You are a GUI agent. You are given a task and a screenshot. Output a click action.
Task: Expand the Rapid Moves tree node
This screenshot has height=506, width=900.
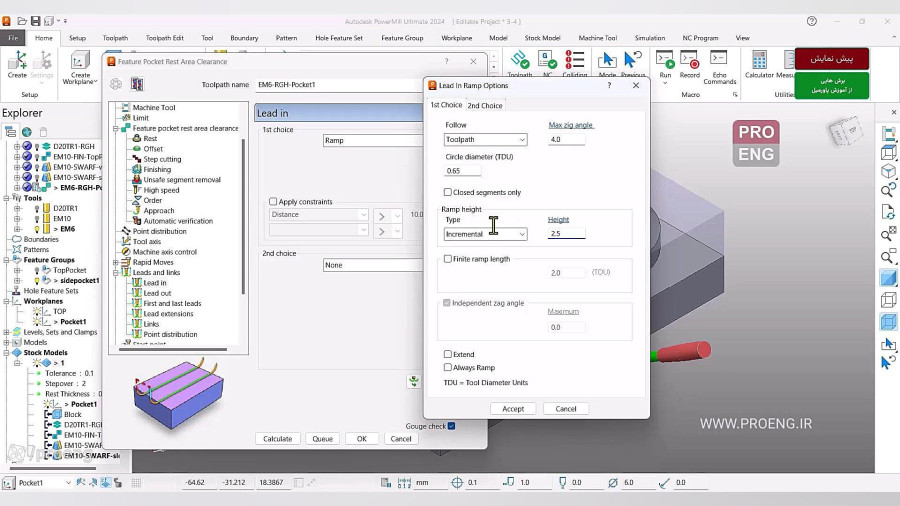coord(116,262)
